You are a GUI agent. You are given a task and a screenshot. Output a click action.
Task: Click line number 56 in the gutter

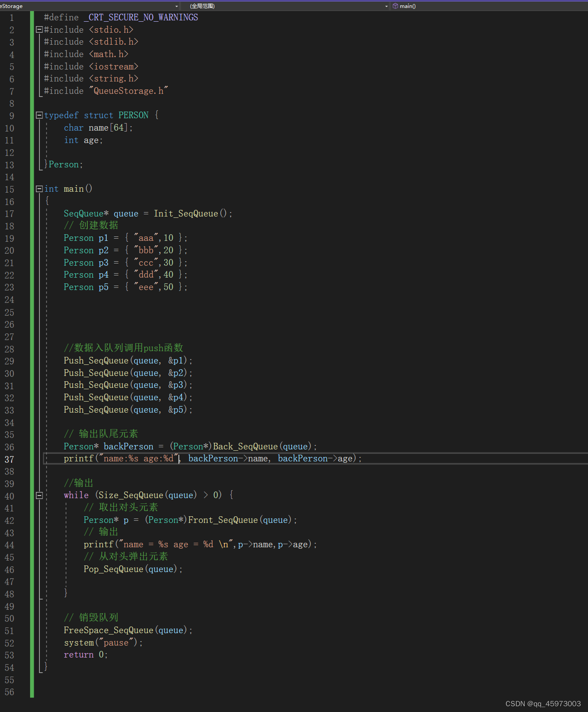point(9,692)
